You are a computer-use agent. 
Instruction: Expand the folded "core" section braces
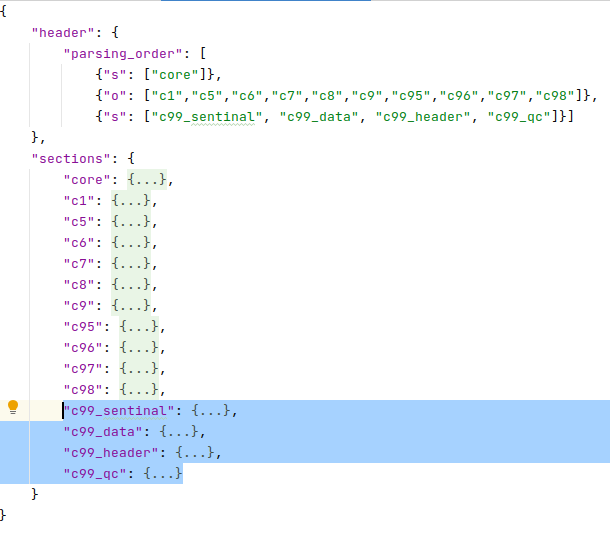tap(147, 180)
